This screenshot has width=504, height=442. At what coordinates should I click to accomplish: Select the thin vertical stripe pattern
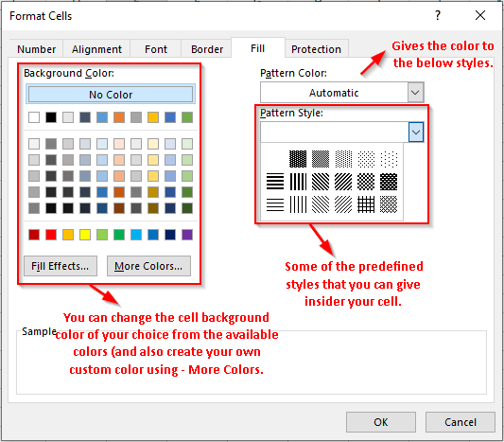pyautogui.click(x=298, y=204)
